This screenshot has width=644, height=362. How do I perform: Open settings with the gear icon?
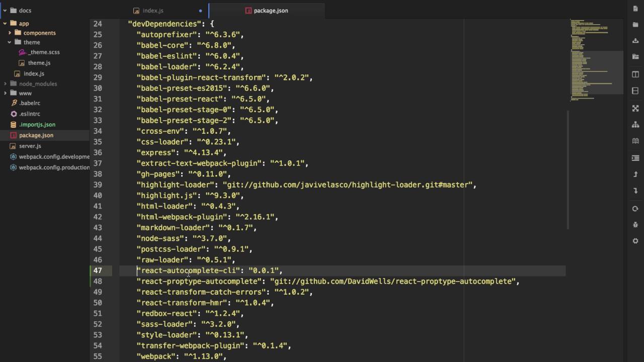pyautogui.click(x=635, y=241)
